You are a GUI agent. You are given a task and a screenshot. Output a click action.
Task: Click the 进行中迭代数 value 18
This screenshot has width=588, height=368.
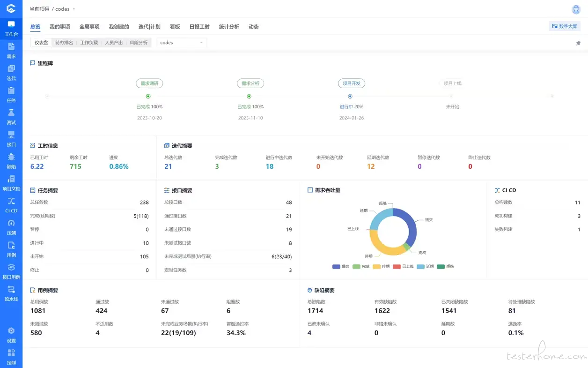[x=270, y=166]
